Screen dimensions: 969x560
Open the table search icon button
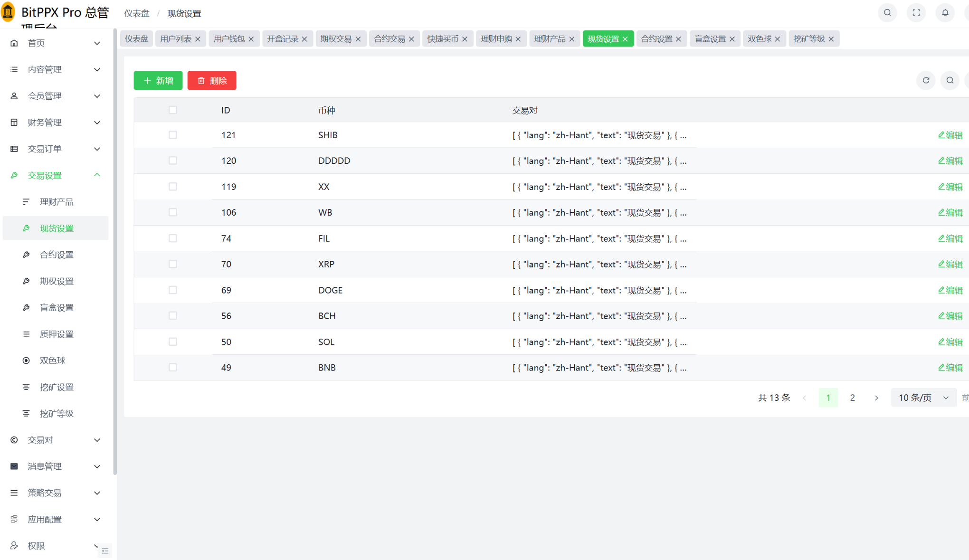[x=950, y=80]
